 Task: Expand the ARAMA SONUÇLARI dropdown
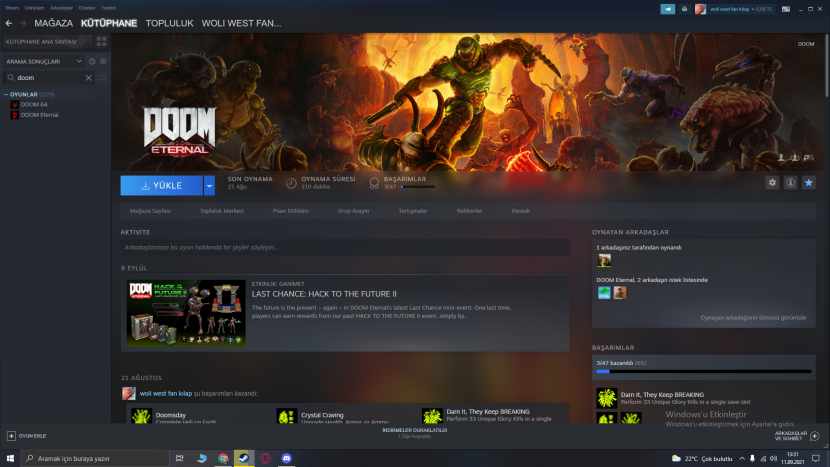(80, 61)
